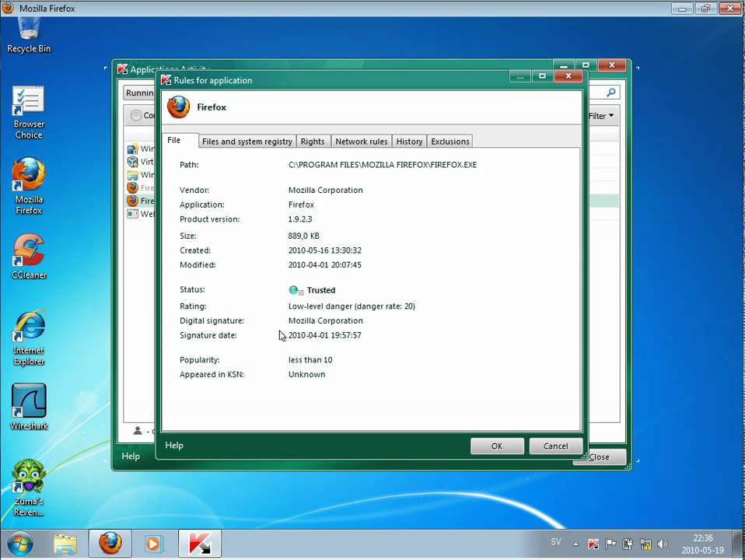Viewport: 745px width, 560px height.
Task: Click Appeared in KSN value Unknown
Action: (x=307, y=374)
